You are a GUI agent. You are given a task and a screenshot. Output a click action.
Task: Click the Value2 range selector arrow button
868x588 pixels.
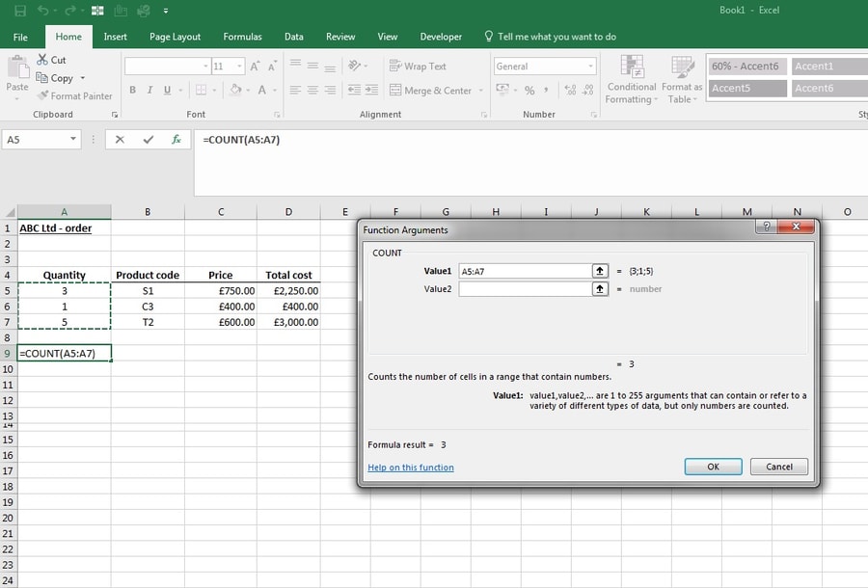point(600,289)
